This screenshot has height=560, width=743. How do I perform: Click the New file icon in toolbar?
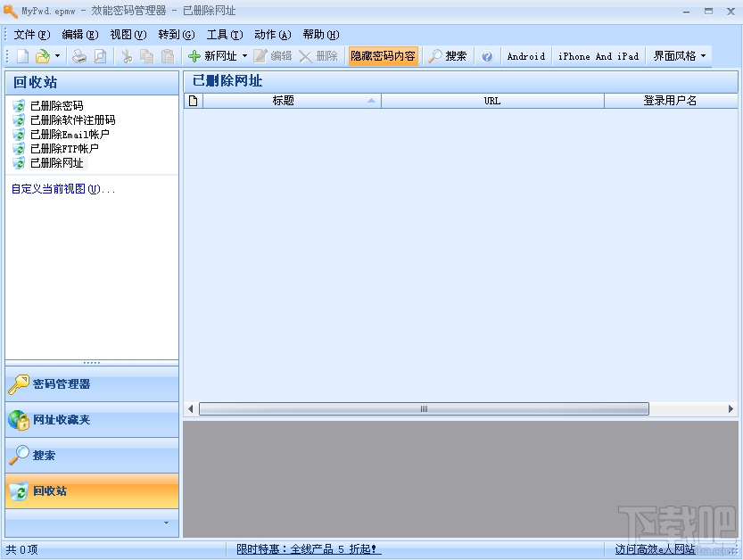point(23,56)
